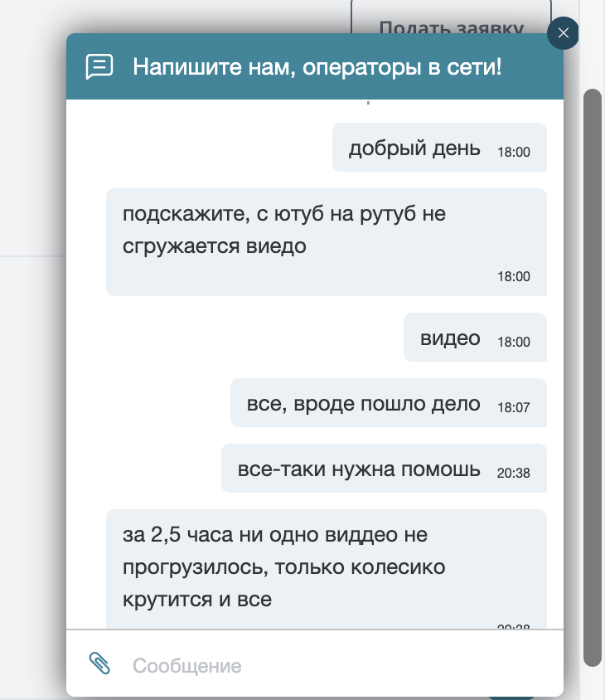The width and height of the screenshot is (605, 700).
Task: Attach a file using the paperclip icon
Action: pyautogui.click(x=99, y=664)
